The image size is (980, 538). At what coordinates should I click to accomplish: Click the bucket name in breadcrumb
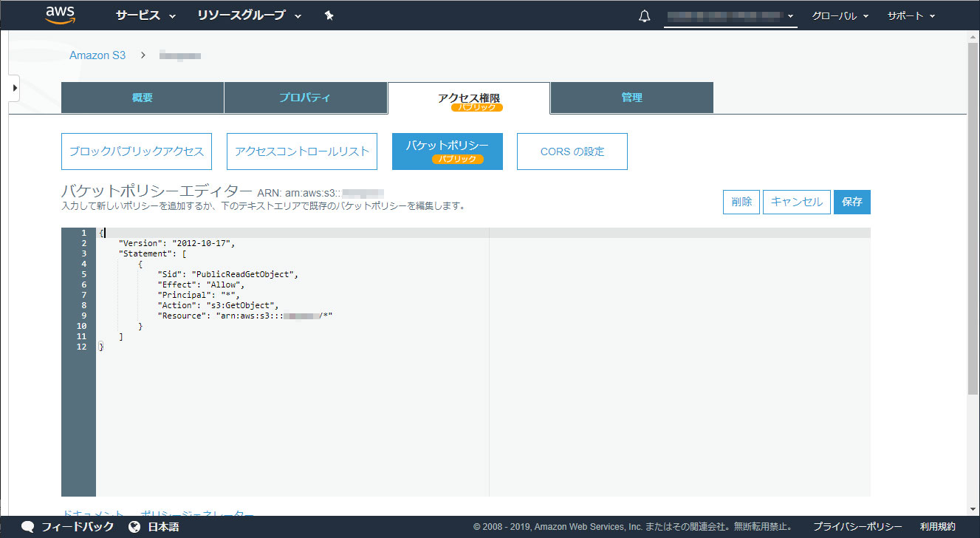click(x=180, y=55)
